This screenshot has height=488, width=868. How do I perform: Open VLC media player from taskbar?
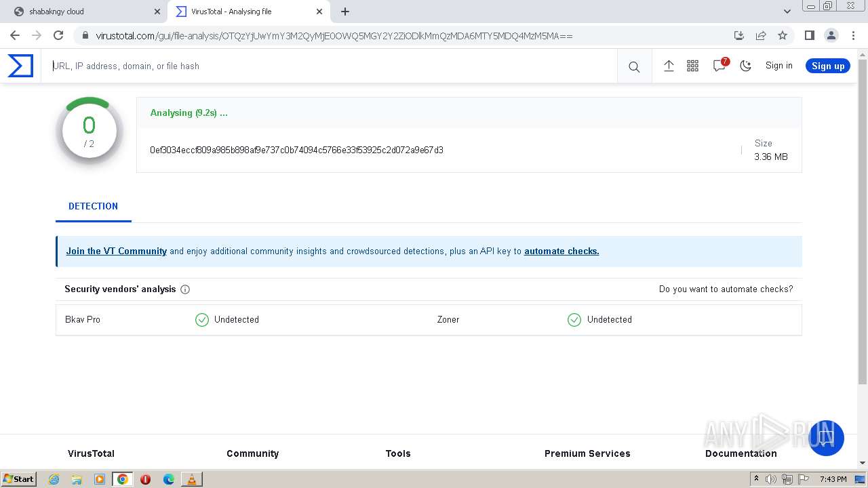click(x=192, y=479)
